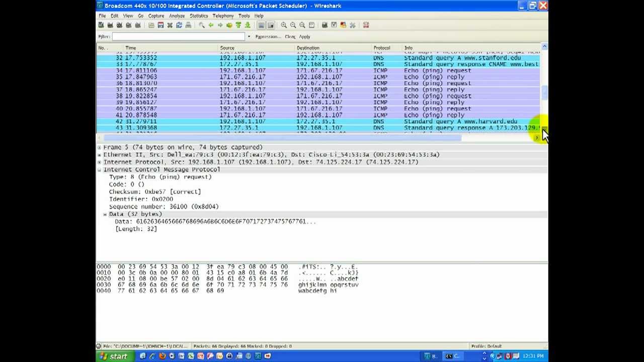This screenshot has height=362, width=644.
Task: Go back in packet history arrow
Action: tap(211, 25)
